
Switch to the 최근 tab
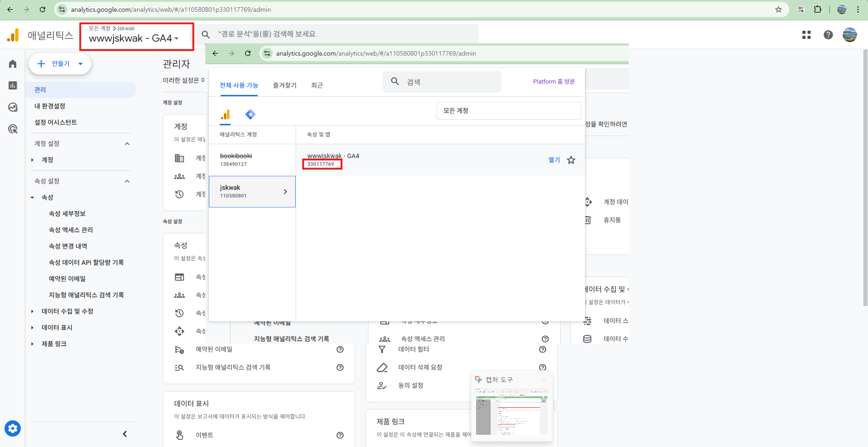click(317, 85)
